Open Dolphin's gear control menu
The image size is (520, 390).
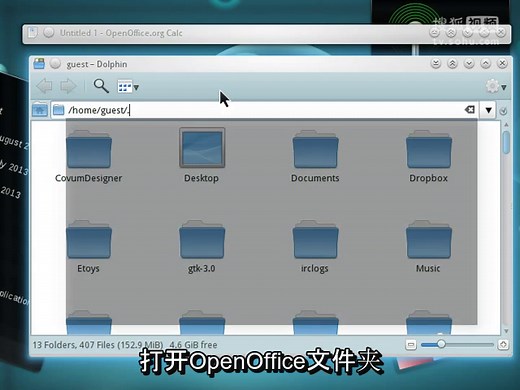496,87
